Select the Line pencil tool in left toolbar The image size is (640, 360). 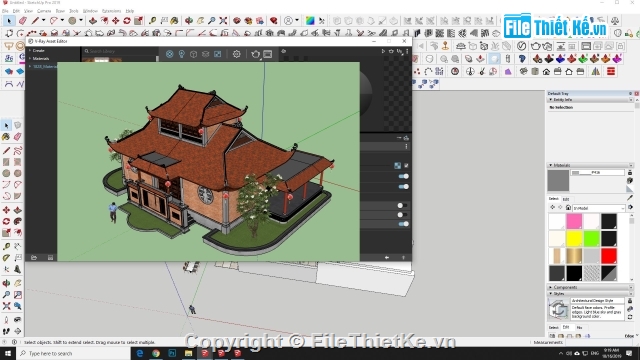(x=6, y=151)
